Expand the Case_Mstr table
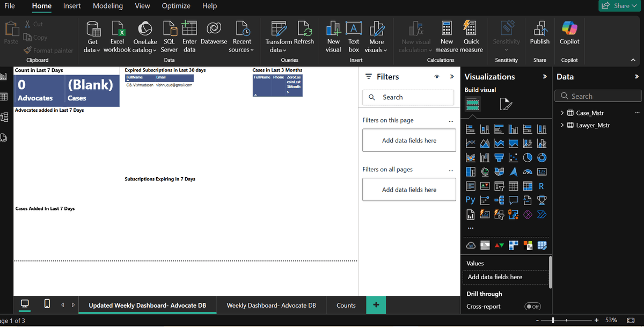The height and width of the screenshot is (327, 644). [562, 113]
